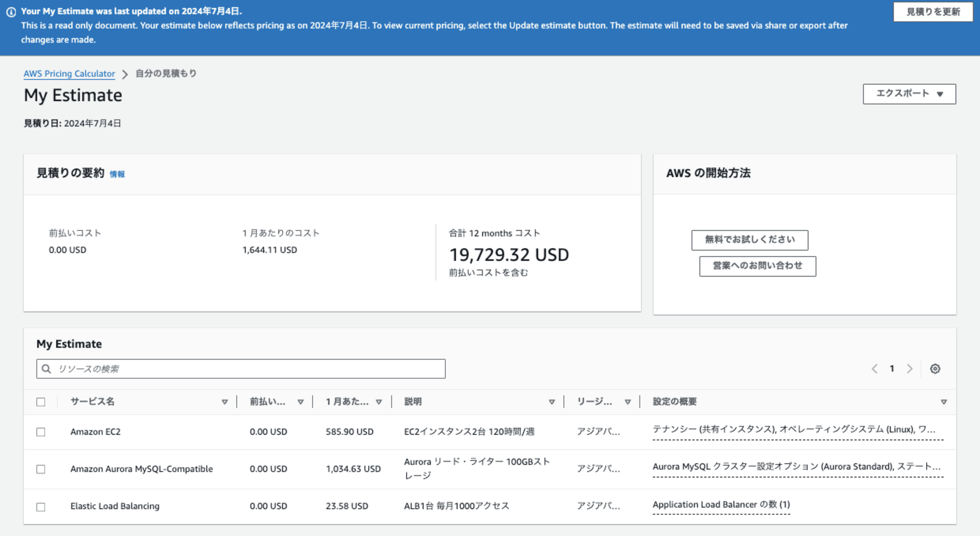
Task: Click the 19,729.32 USD total cost value
Action: [509, 255]
